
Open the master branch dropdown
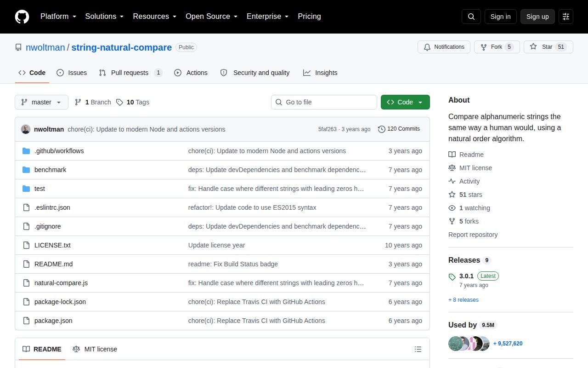coord(41,102)
